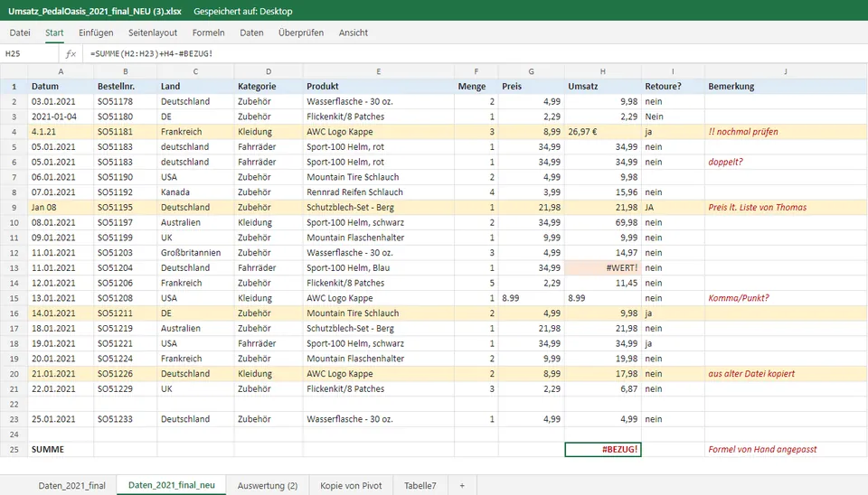Click product 'Sport-100 Helm, Blau'
Screen dimensions: 868x495
coord(379,267)
